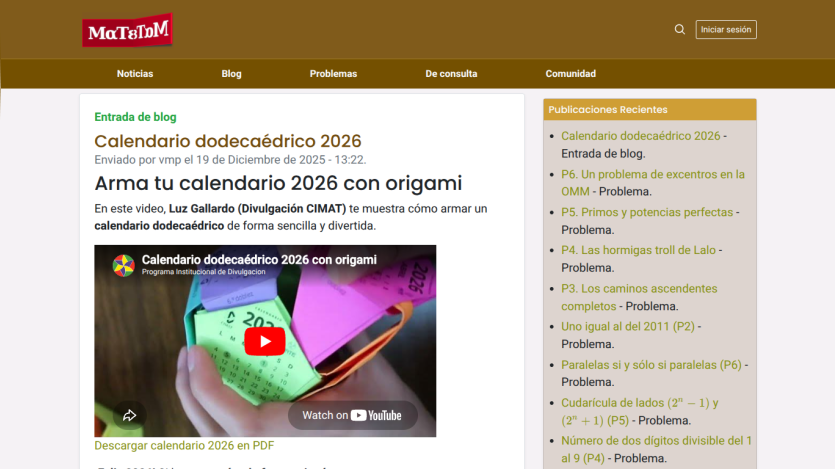Open the Noticias menu item
The width and height of the screenshot is (835, 469).
point(135,73)
